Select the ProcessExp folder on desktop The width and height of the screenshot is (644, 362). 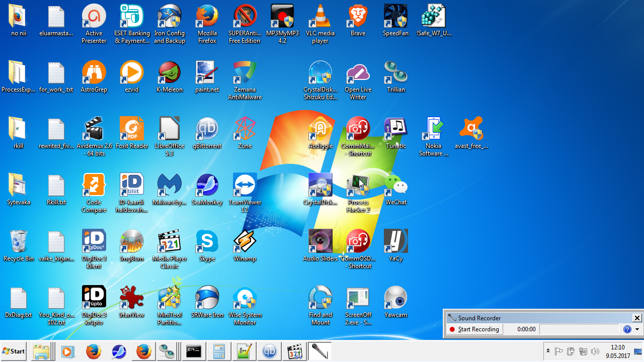(19, 77)
